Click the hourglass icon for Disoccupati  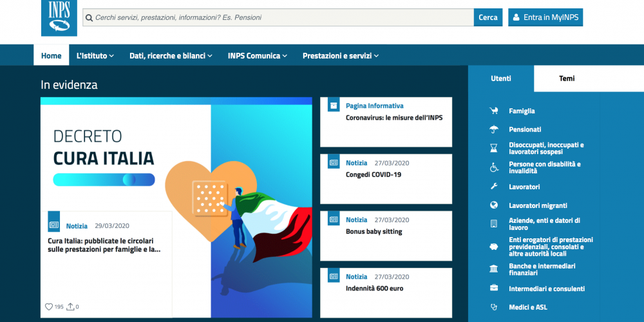494,148
